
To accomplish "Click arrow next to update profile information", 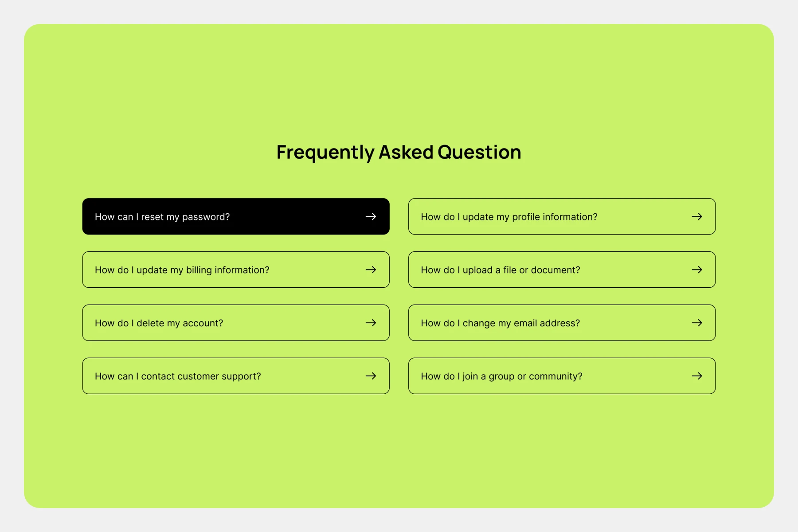I will (x=697, y=216).
